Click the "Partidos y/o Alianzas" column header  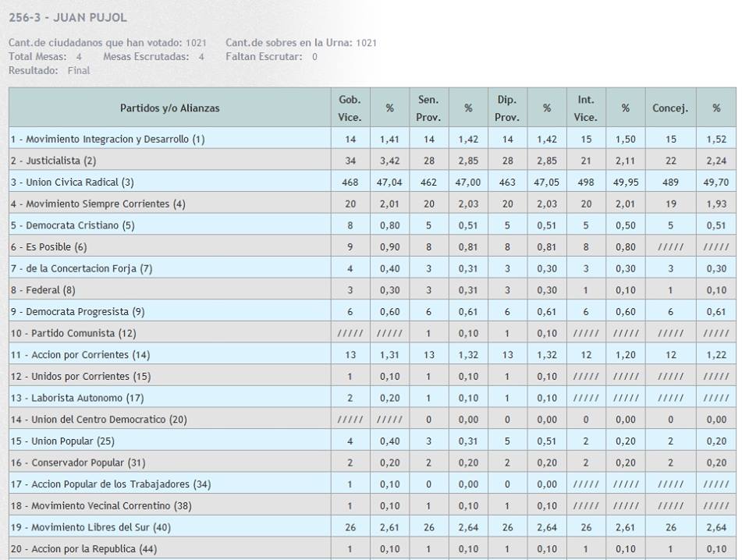point(169,108)
